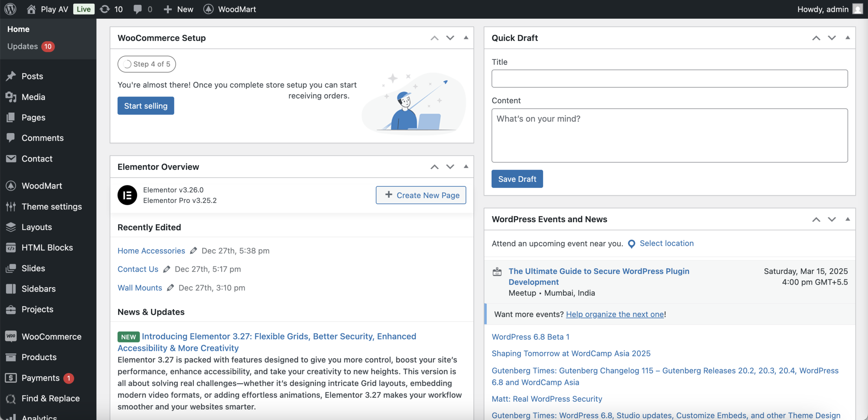Screen dimensions: 868x420
Task: Open the comments bubble icon in admin bar
Action: pos(137,9)
